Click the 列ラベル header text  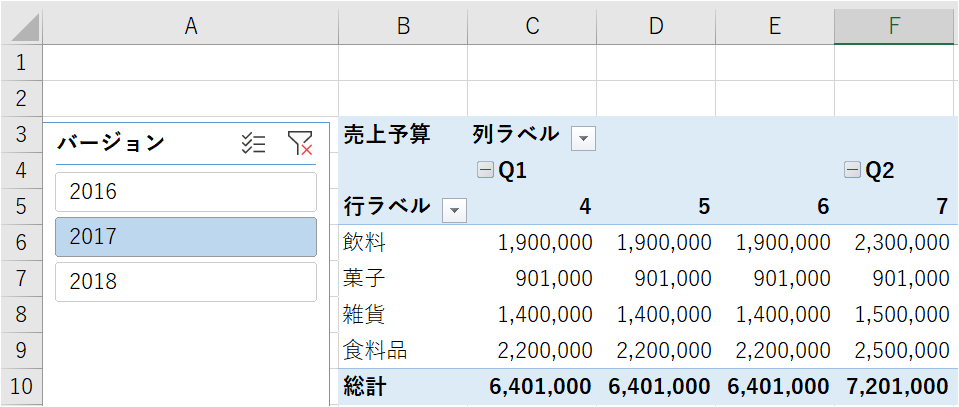click(516, 133)
